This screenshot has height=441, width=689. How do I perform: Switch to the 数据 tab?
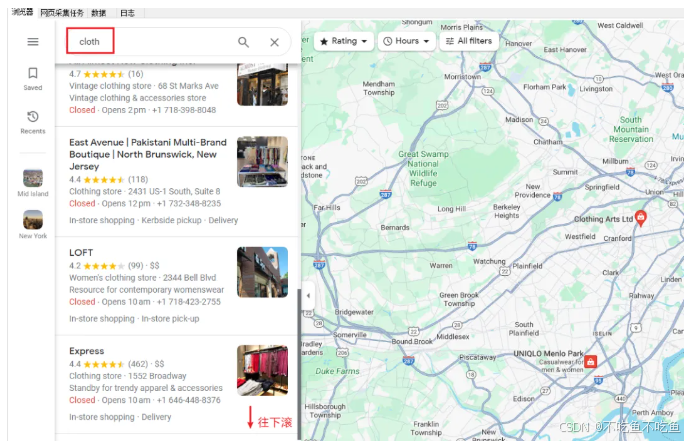tap(98, 13)
